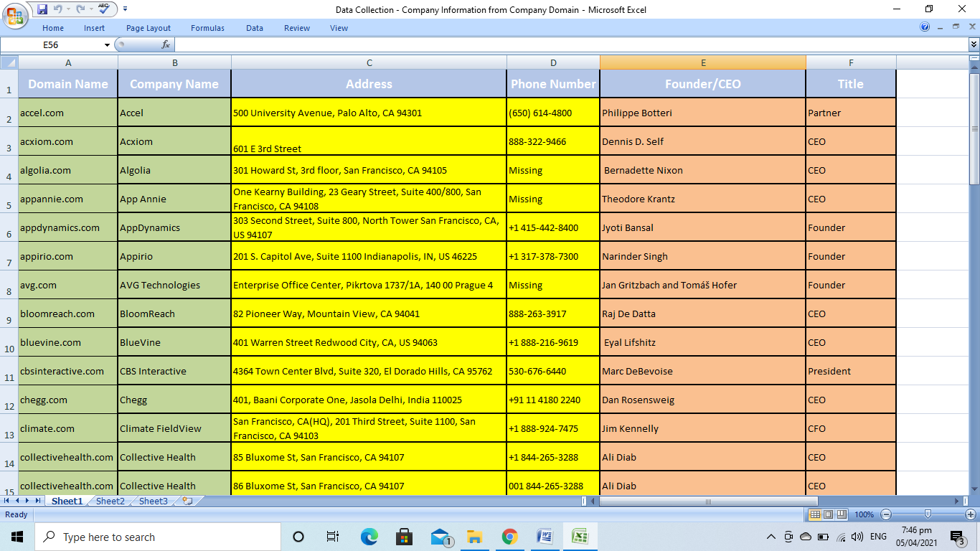This screenshot has width=980, height=551.
Task: Open the Name Box dropdown arrow
Action: click(x=108, y=44)
